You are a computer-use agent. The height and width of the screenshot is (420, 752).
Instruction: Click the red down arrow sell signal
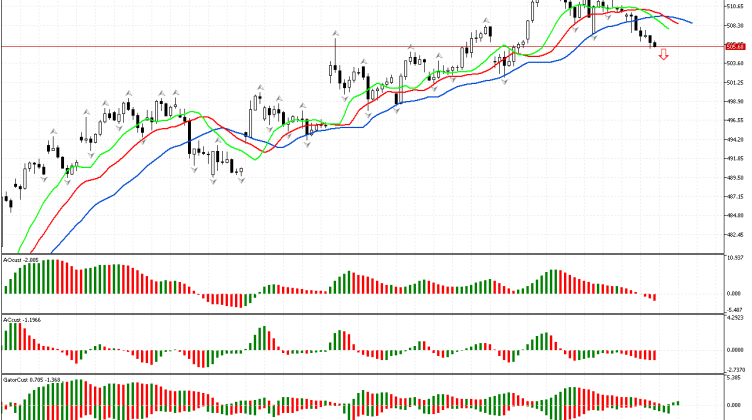pos(662,55)
